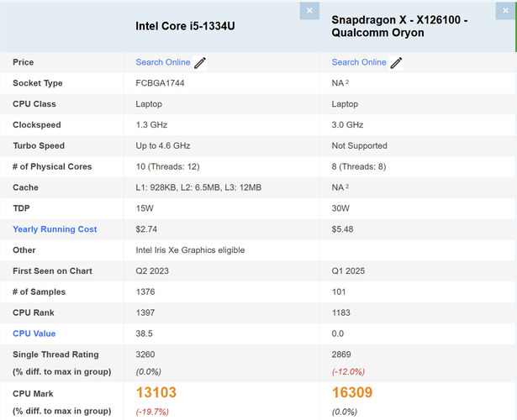Click Laptop class under Snapdragon column
The height and width of the screenshot is (420, 517).
345,104
